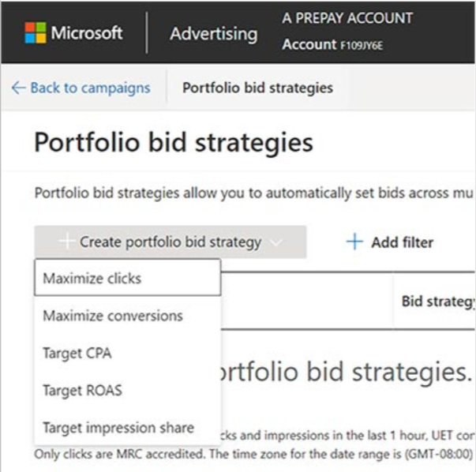The height and width of the screenshot is (472, 476).
Task: Click the Account F109JY6E label
Action: point(332,45)
